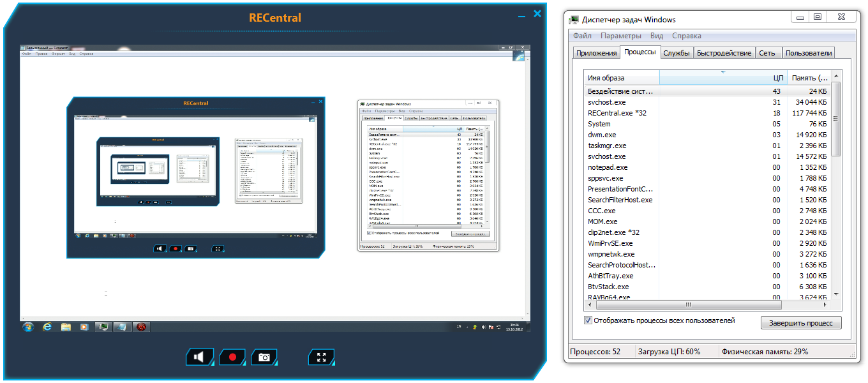Take a snapshot with the camera button
This screenshot has height=383, width=868.
(x=264, y=357)
